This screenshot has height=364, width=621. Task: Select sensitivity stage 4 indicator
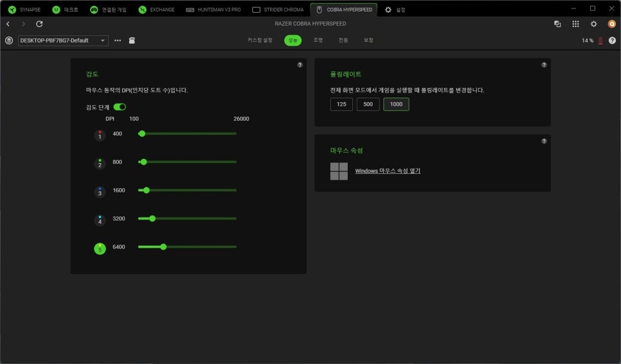100,220
